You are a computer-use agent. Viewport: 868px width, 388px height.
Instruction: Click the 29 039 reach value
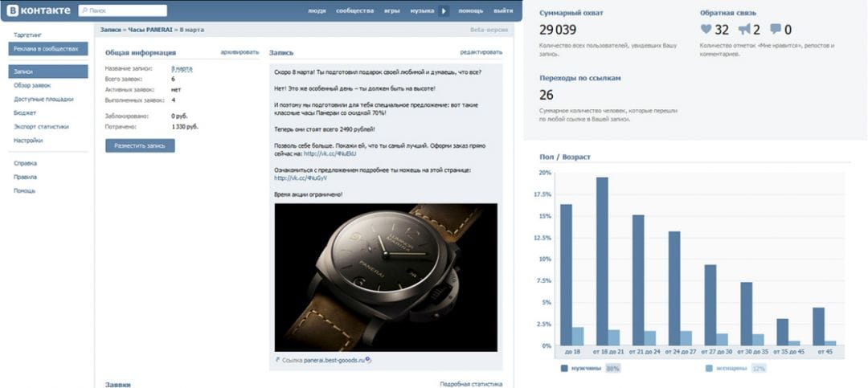(558, 30)
